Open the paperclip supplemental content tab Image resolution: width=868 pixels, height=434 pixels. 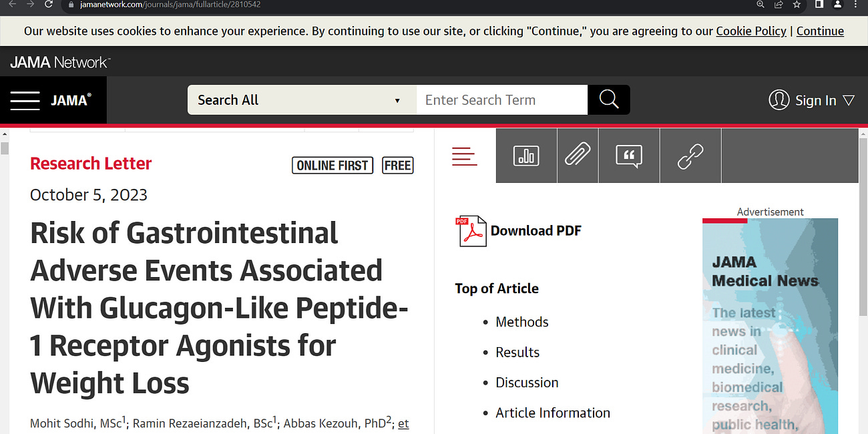click(578, 156)
